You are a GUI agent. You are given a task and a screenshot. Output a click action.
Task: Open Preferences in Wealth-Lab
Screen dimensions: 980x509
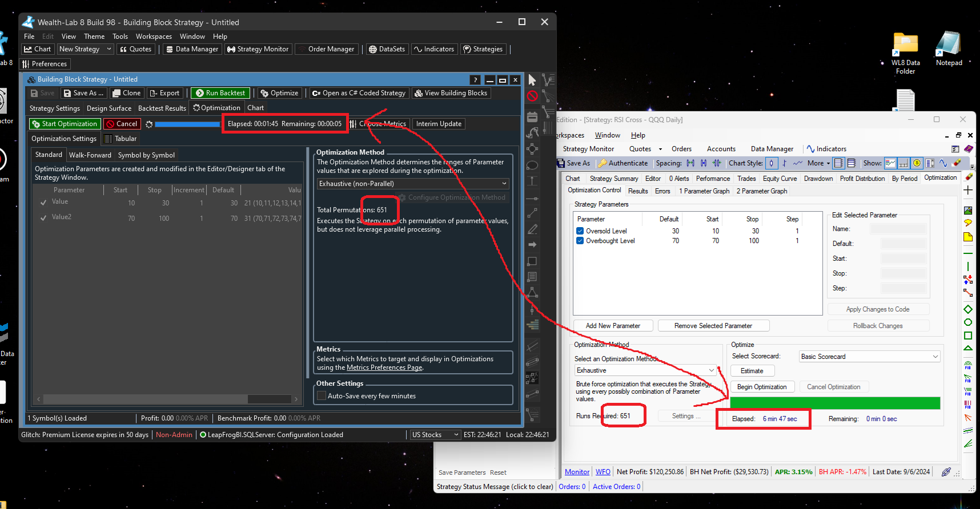coord(45,64)
